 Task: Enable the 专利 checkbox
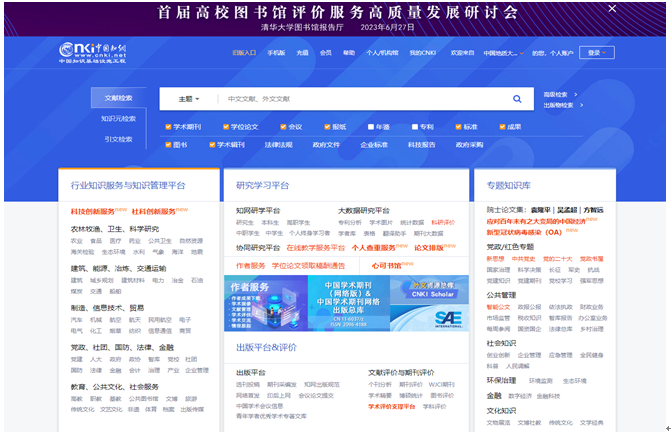point(415,127)
